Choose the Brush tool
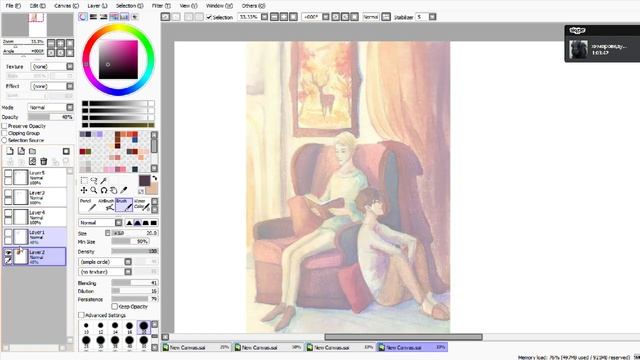This screenshot has height=360, width=640. click(124, 205)
